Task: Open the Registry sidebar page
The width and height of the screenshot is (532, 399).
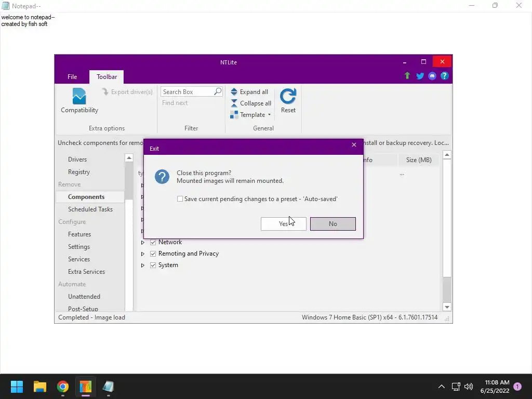Action: pos(79,172)
